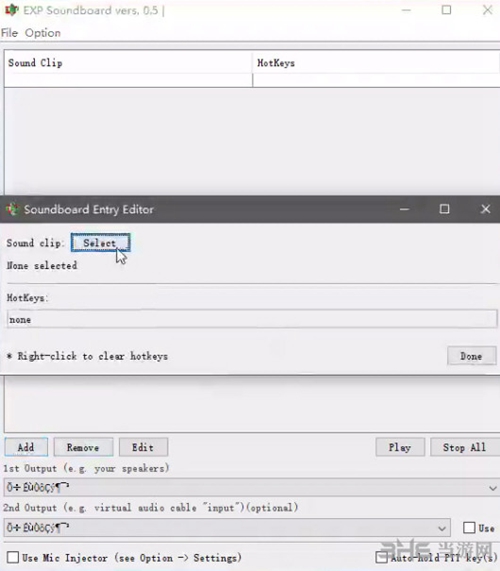Minimize the EXP Soundboard main window

406,10
